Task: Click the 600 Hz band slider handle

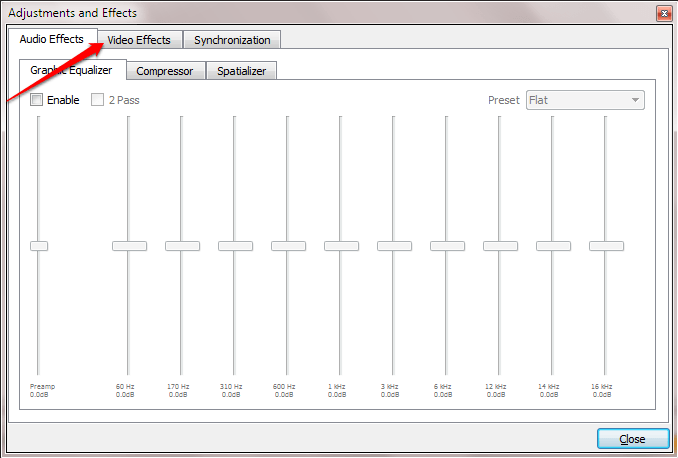Action: tap(288, 246)
